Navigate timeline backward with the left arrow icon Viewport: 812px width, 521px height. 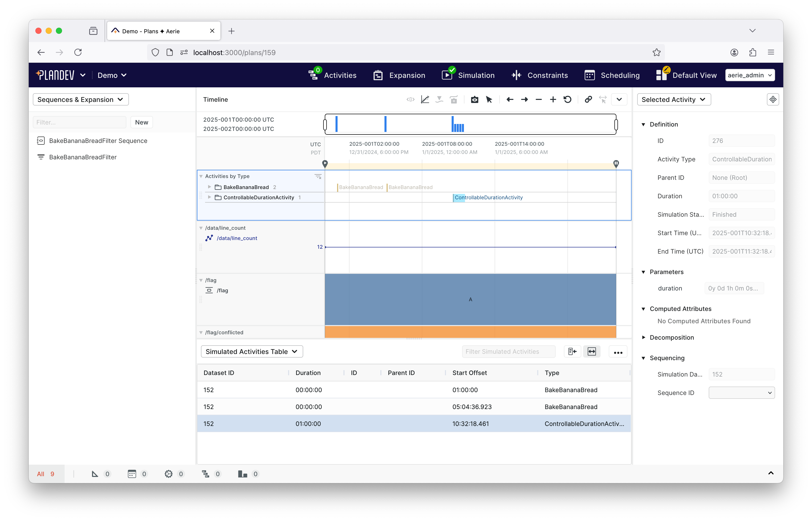click(510, 99)
